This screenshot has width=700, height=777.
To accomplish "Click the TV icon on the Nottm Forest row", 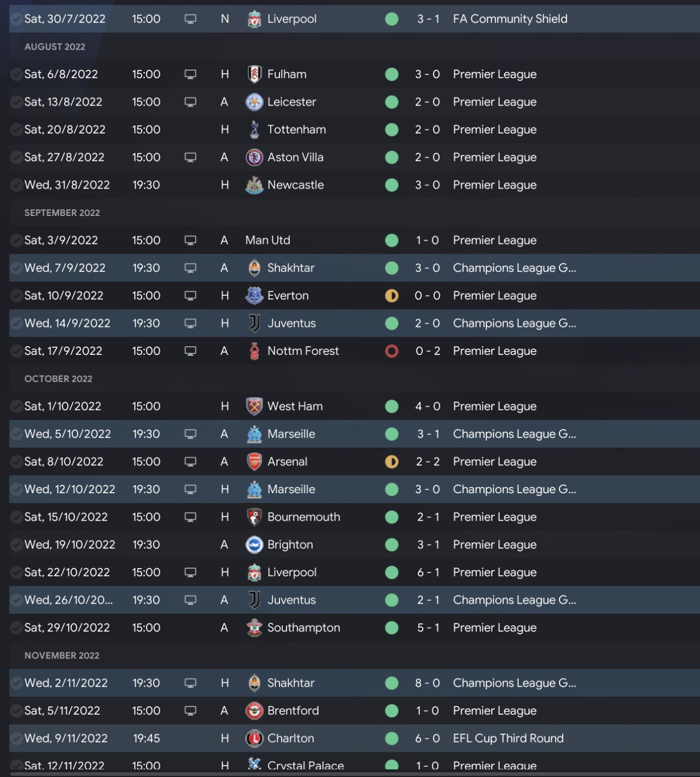I will pos(190,351).
